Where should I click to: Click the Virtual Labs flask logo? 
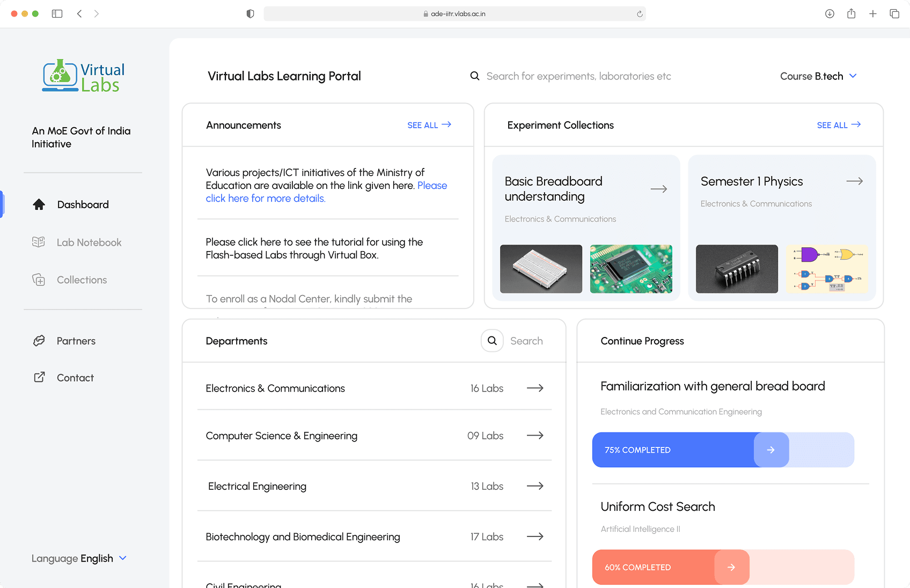point(59,76)
